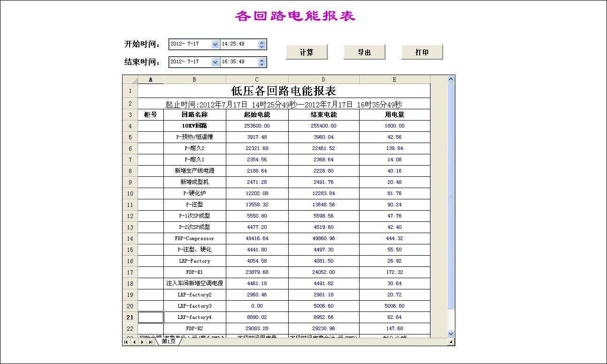Viewport: 607px width, 364px height.
Task: Click the 起始电能 column title
Action: 257,114
